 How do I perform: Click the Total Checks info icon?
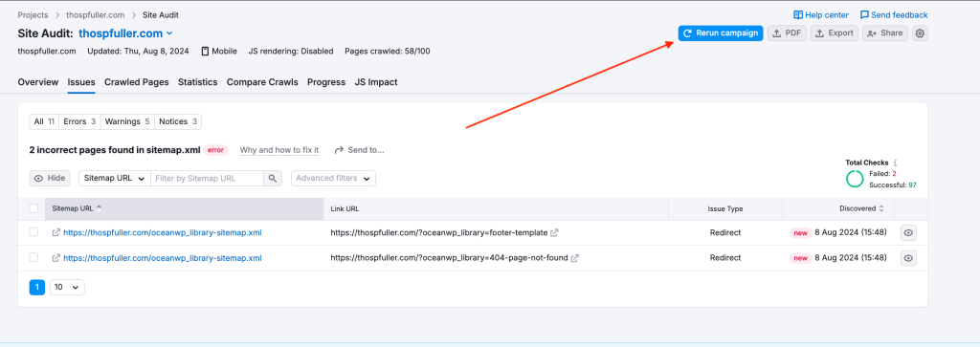tap(895, 163)
